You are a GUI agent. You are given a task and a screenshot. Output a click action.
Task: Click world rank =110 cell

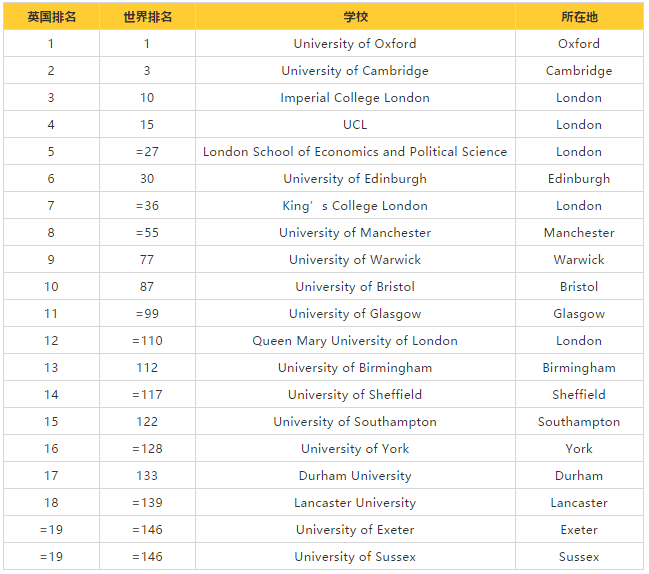147,341
